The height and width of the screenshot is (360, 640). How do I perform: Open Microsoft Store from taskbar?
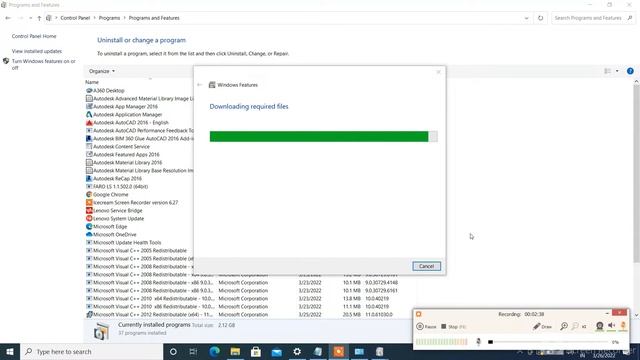[x=256, y=351]
